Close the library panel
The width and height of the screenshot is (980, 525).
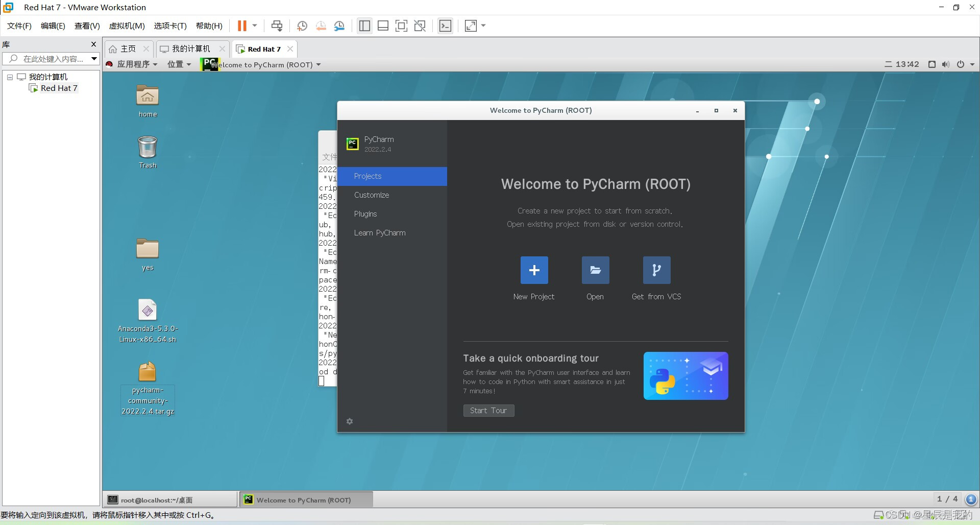pyautogui.click(x=93, y=44)
